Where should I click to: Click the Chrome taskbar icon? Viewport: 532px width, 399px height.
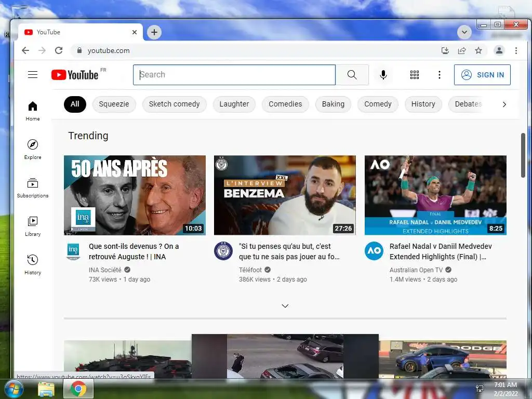pos(78,389)
